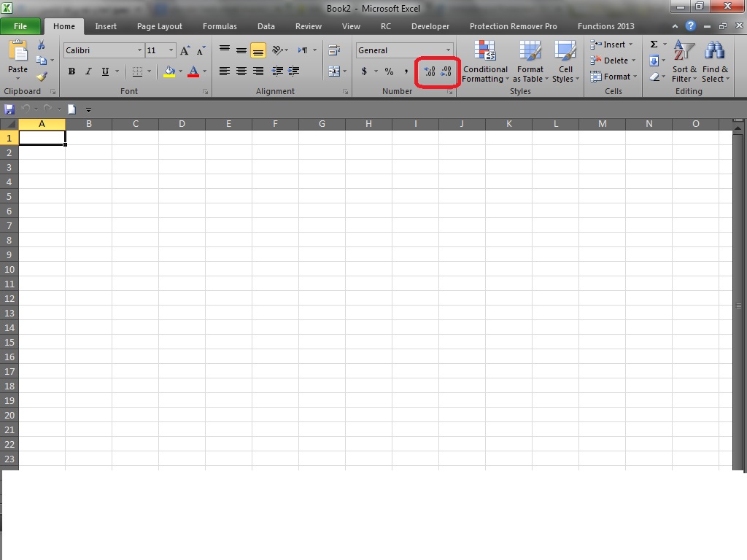Image resolution: width=747 pixels, height=560 pixels.
Task: Click the Text Direction icon
Action: point(303,50)
